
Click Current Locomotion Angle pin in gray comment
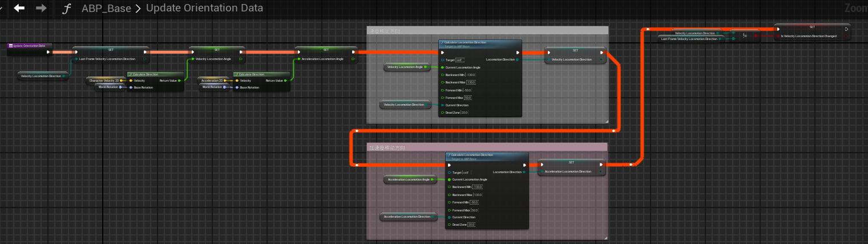tap(442, 67)
